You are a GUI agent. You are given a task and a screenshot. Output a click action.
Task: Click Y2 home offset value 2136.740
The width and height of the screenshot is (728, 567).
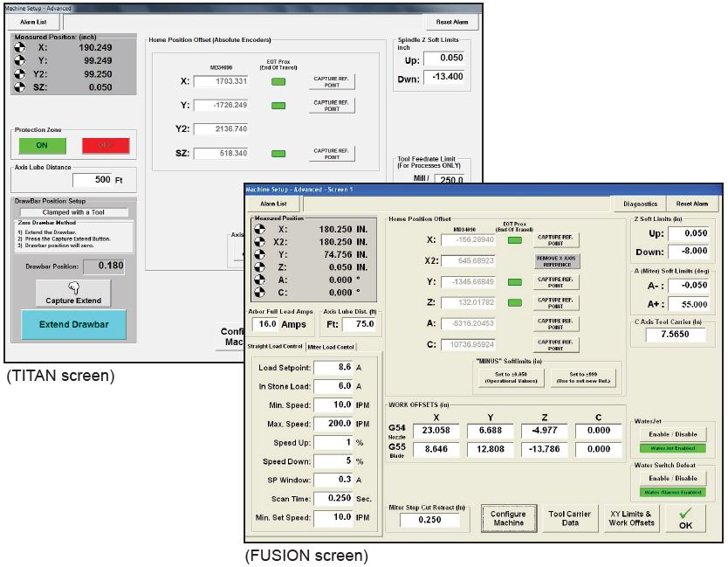[221, 129]
